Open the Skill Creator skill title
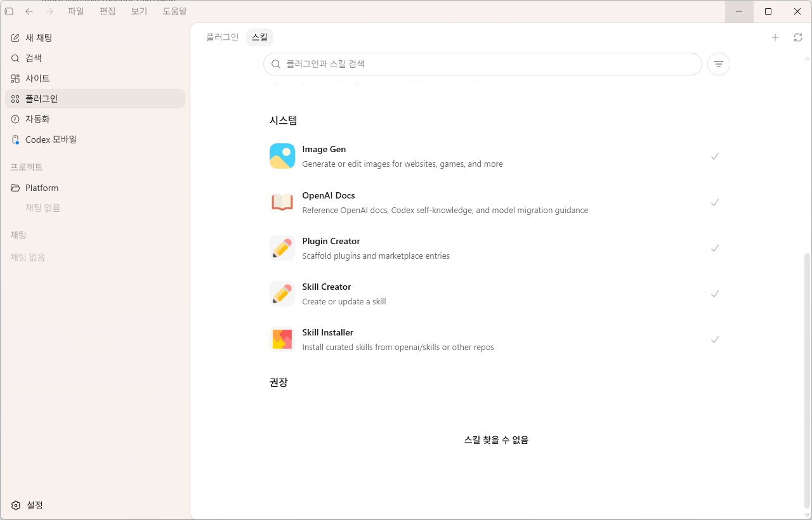Viewport: 812px width, 520px height. (327, 287)
